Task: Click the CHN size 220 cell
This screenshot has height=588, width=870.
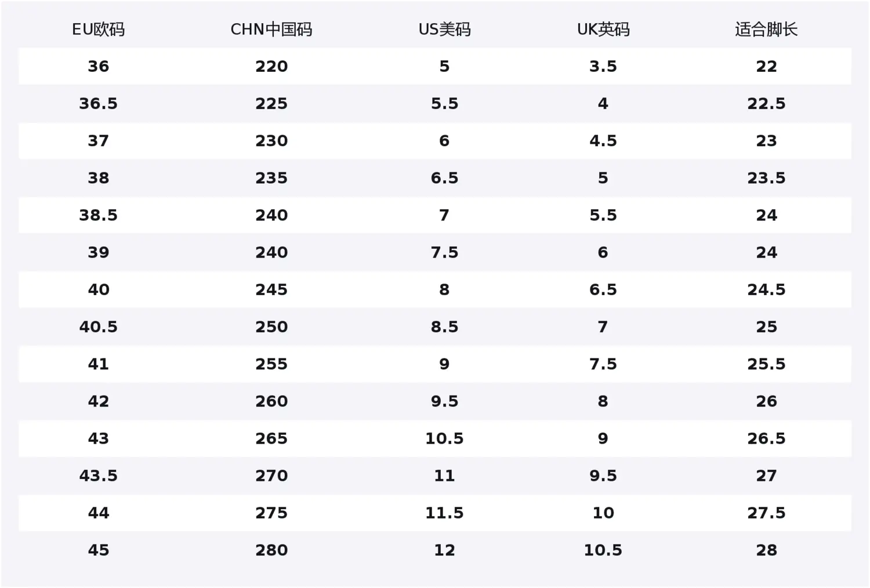Action: coord(271,66)
